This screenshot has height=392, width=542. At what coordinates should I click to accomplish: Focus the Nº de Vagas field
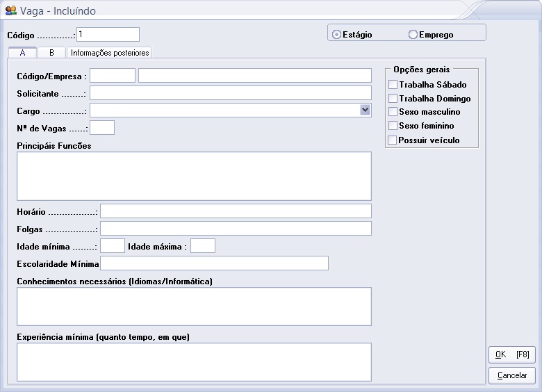(102, 127)
